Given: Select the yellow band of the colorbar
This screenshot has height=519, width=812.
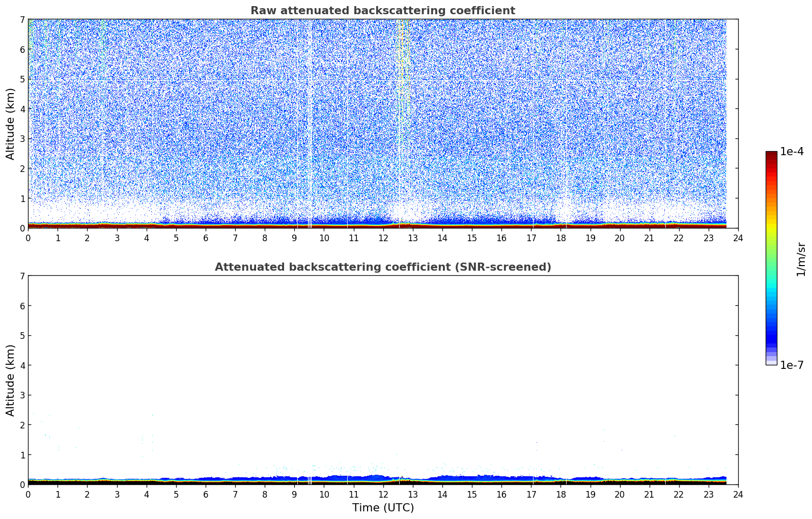Looking at the screenshot, I should click(x=771, y=226).
